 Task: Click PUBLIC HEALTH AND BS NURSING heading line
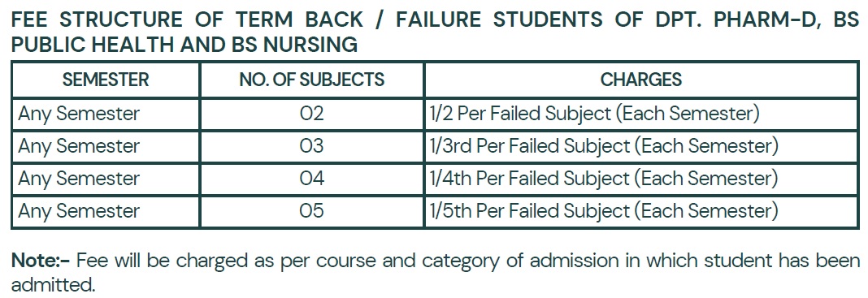184,45
